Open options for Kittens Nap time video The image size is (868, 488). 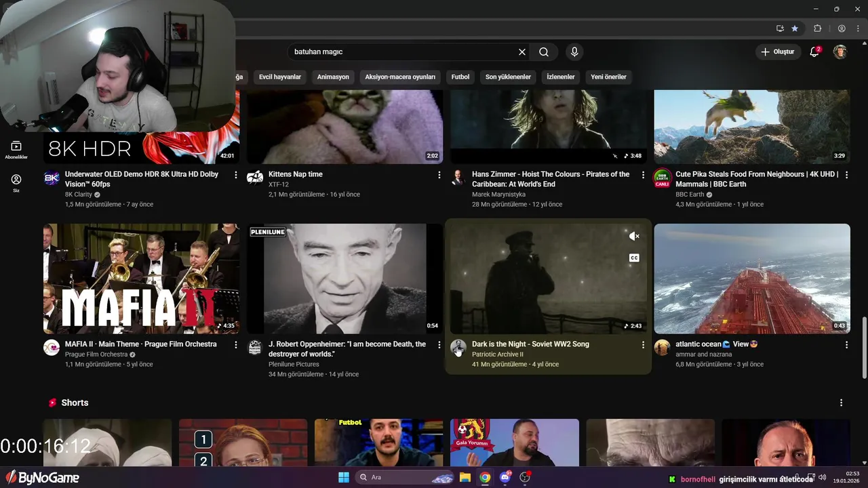(439, 175)
